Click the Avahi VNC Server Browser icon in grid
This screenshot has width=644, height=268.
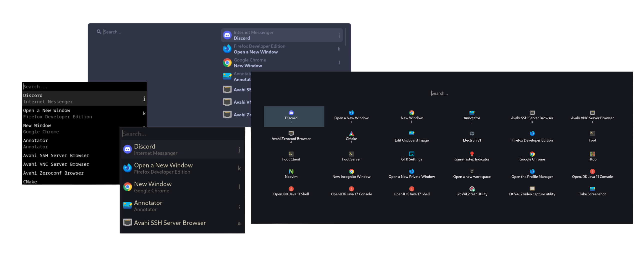click(592, 113)
